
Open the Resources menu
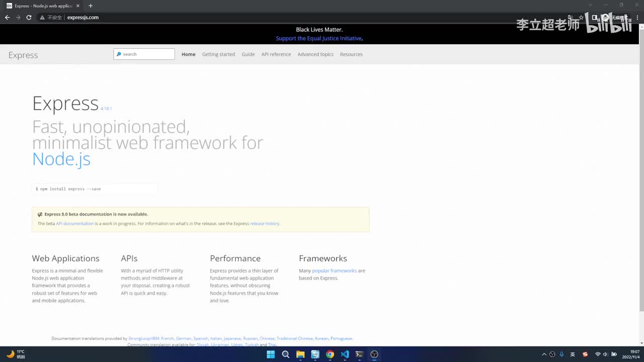[351, 54]
